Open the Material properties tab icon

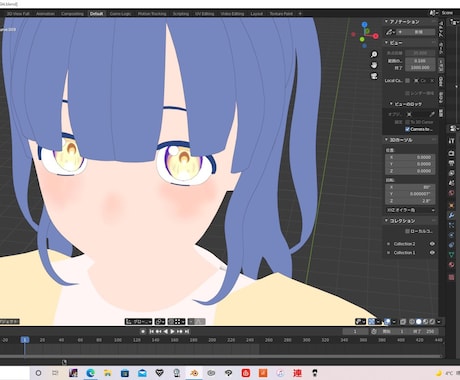click(x=451, y=265)
